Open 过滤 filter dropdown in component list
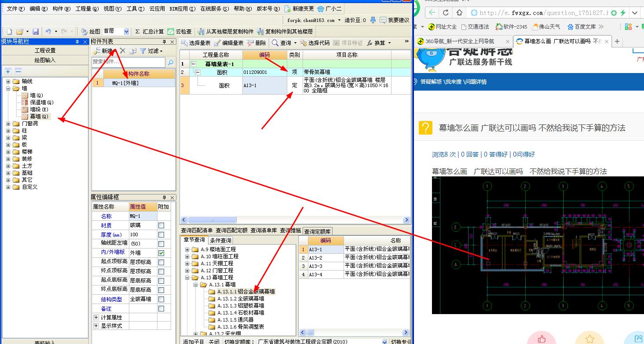This screenshot has height=344, width=644. [x=151, y=51]
